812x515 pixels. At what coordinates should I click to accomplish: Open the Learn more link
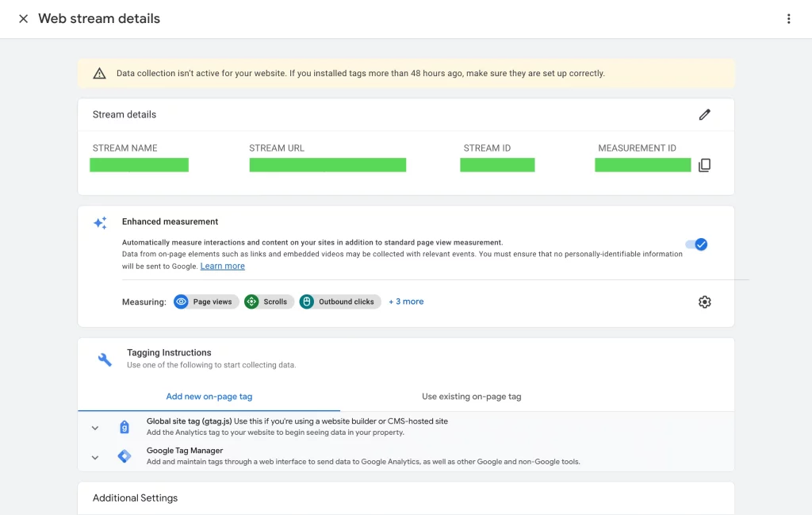(x=223, y=266)
